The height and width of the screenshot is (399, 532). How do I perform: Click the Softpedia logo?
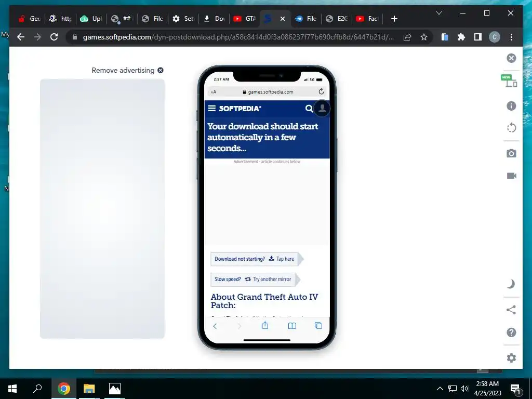point(240,109)
